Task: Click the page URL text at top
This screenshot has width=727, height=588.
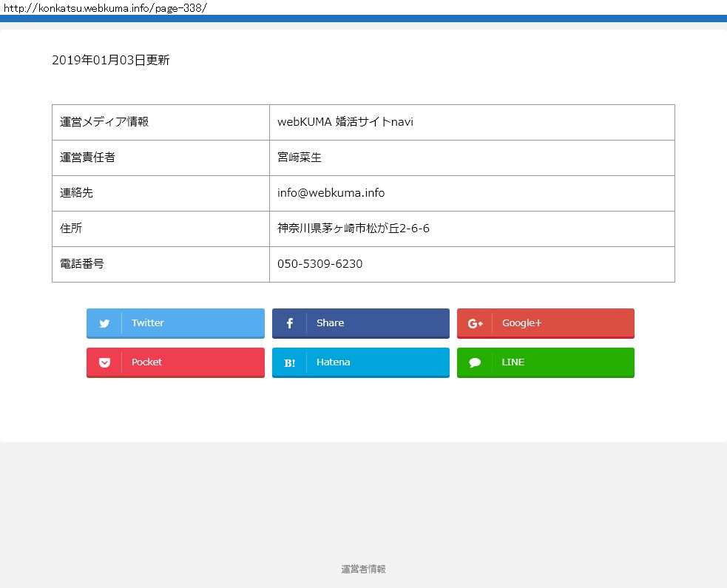Action: pos(105,7)
